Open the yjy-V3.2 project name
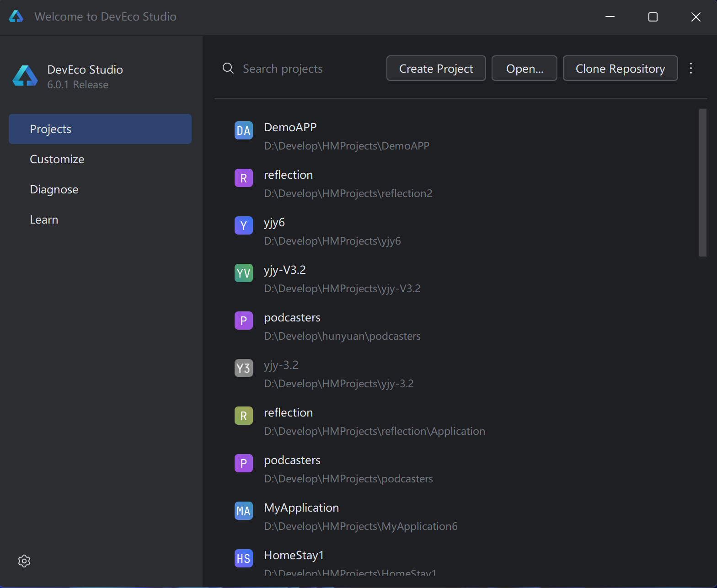The width and height of the screenshot is (717, 588). (x=285, y=270)
